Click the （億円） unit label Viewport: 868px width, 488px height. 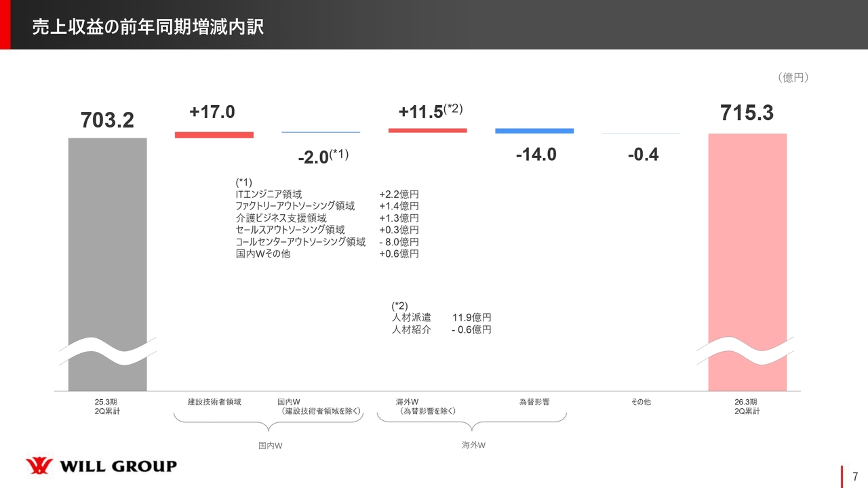[793, 78]
